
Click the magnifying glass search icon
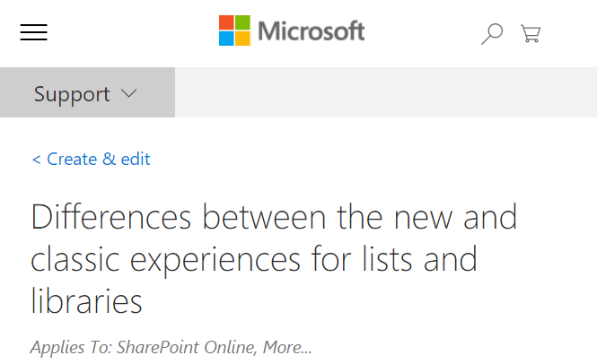492,34
